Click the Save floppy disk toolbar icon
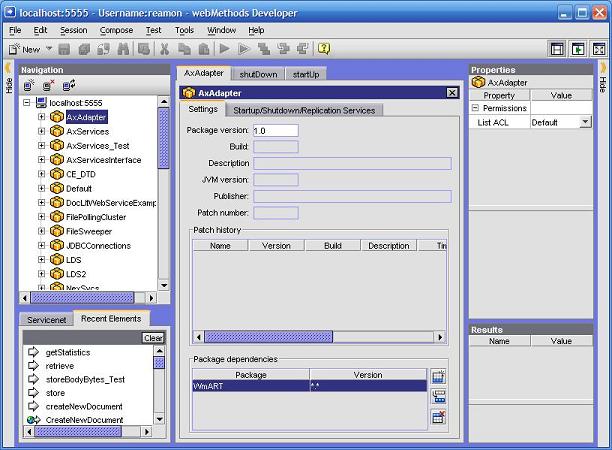The height and width of the screenshot is (450, 612). [64, 49]
